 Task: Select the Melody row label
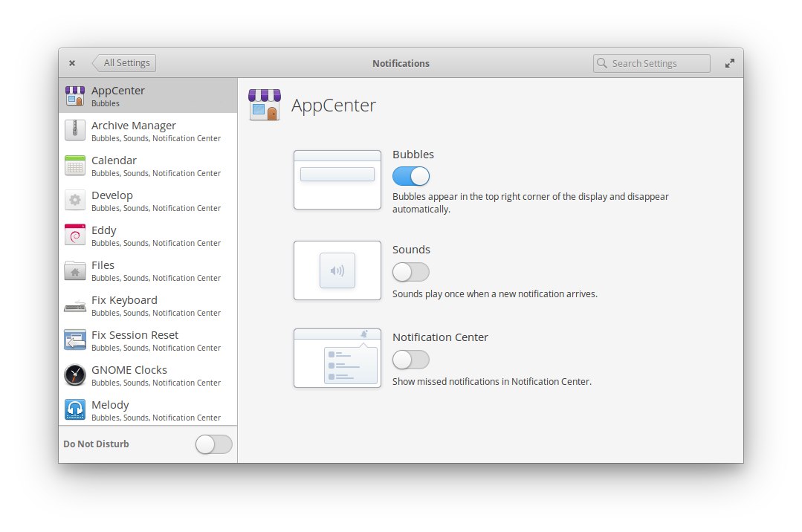point(110,405)
